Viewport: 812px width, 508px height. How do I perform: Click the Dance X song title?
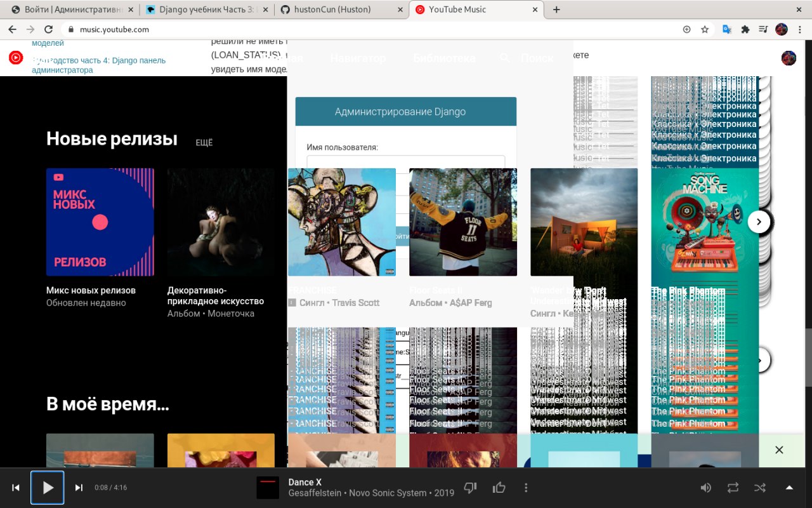click(305, 482)
